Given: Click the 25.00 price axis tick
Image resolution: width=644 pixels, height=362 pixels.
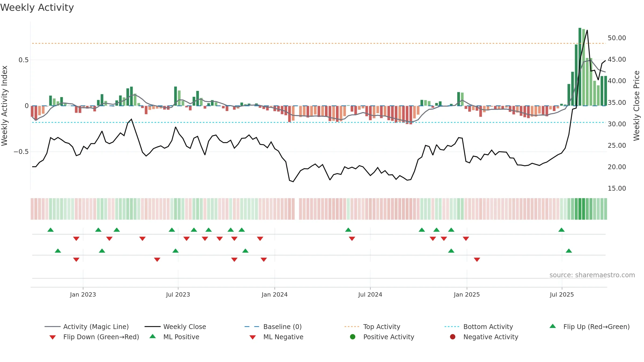Looking at the screenshot, I should [617, 145].
